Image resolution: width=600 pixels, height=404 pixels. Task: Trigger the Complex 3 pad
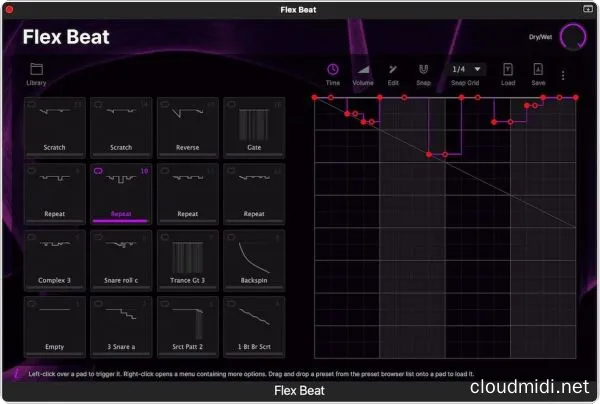55,261
